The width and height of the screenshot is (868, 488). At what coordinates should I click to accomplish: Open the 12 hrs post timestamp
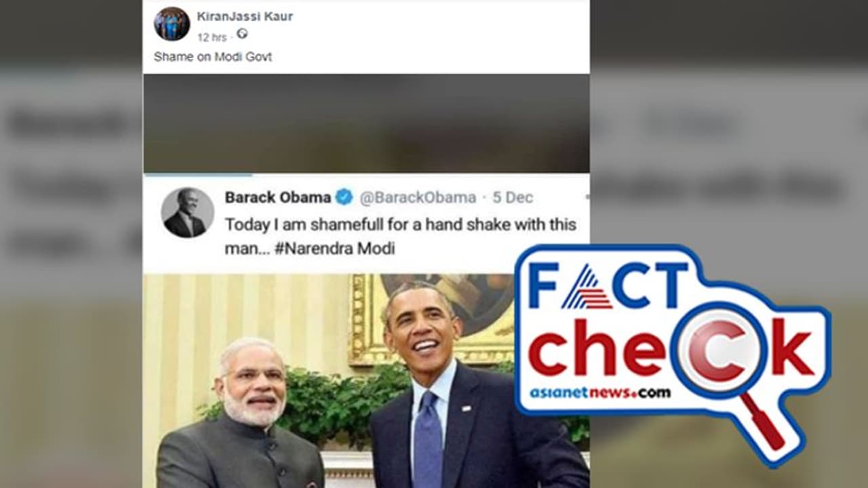(212, 37)
